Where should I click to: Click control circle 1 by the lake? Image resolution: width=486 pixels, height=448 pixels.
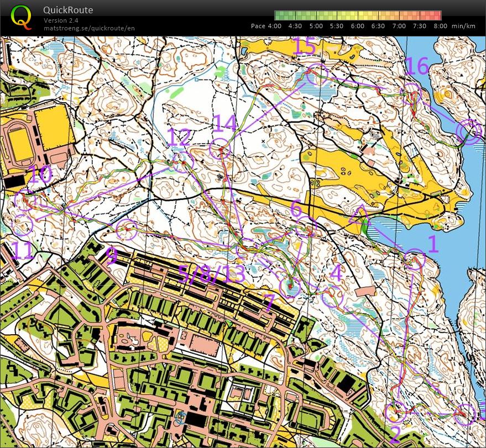coord(414,260)
